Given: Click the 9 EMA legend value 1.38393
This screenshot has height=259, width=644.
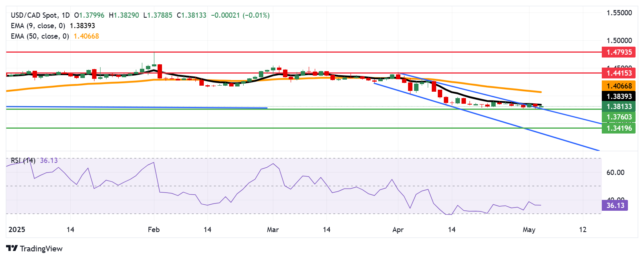Looking at the screenshot, I should coord(82,26).
